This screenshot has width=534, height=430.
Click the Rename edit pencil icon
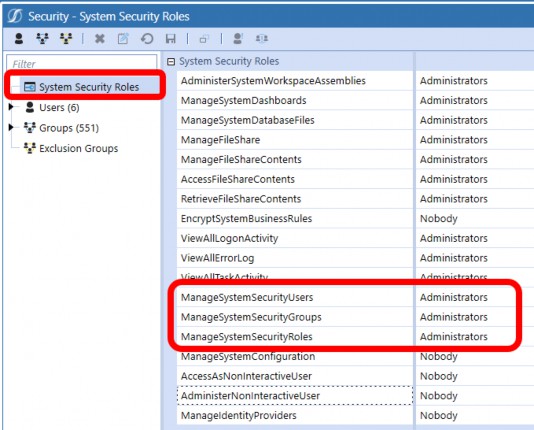pyautogui.click(x=123, y=38)
